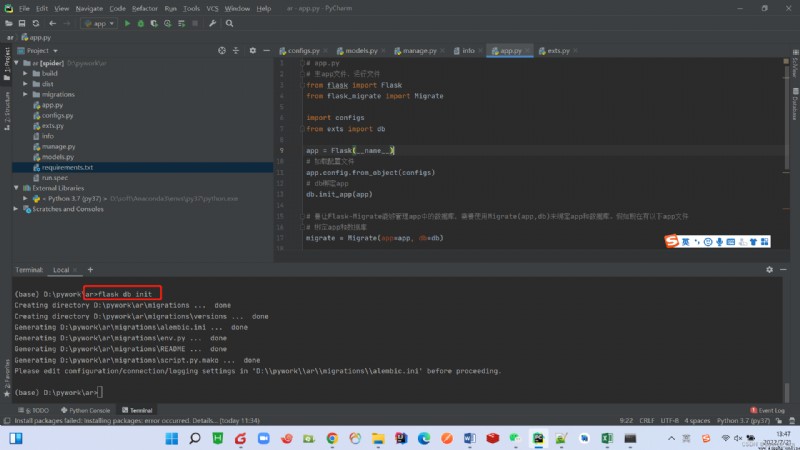This screenshot has height=450, width=800.
Task: Expand Scratches and Consoles
Action: 16,209
